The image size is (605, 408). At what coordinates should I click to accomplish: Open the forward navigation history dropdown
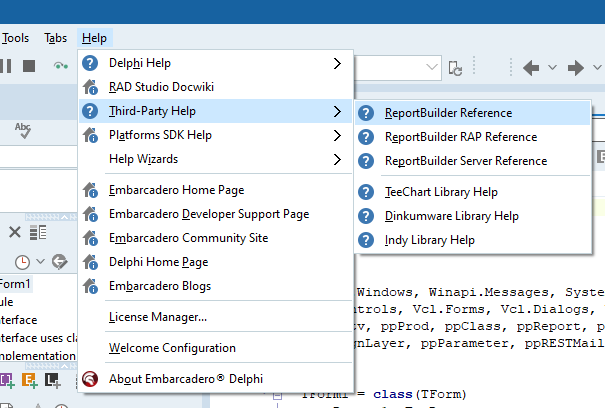tap(597, 68)
